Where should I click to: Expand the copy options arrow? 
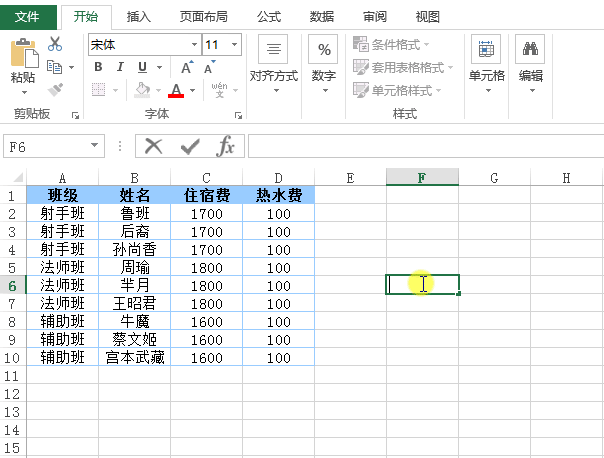(x=72, y=67)
